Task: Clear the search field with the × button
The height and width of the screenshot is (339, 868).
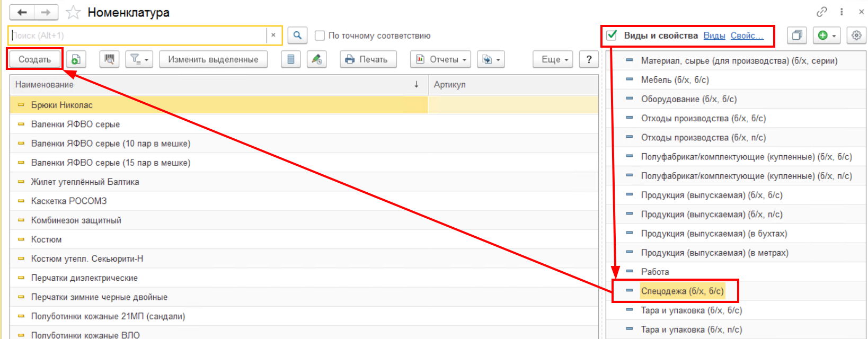Action: [x=273, y=35]
